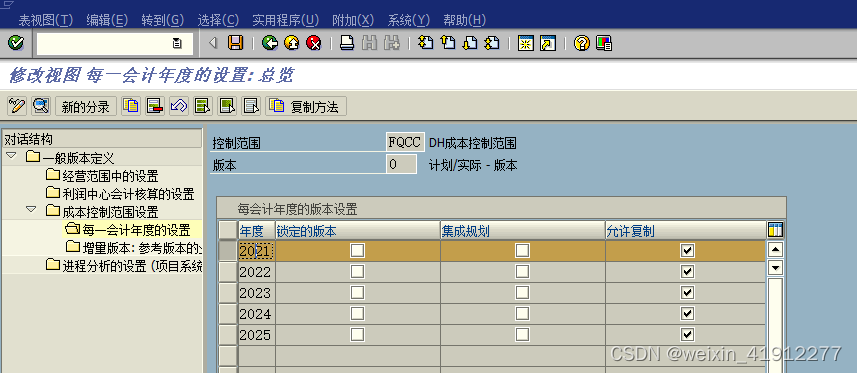Uncheck 允许复制 for year 2025
The width and height of the screenshot is (857, 373).
pyautogui.click(x=688, y=334)
